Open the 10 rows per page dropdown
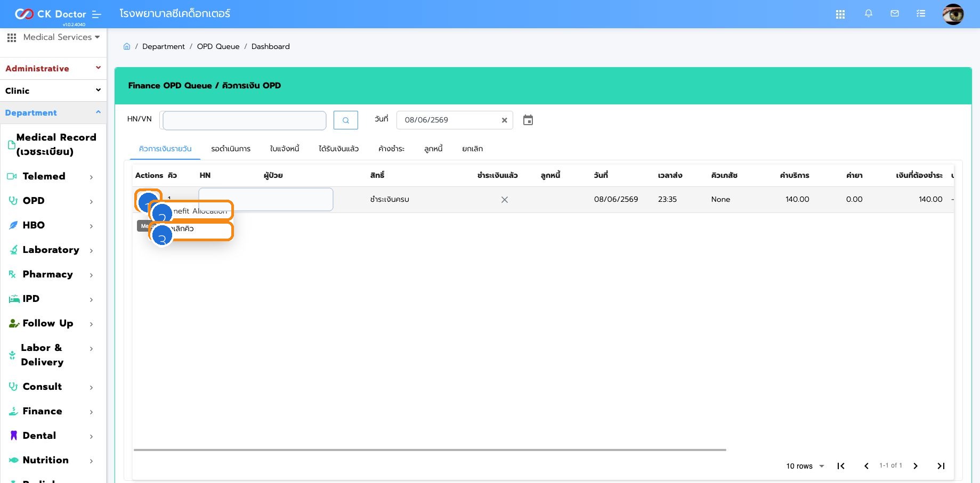980x483 pixels. (805, 466)
